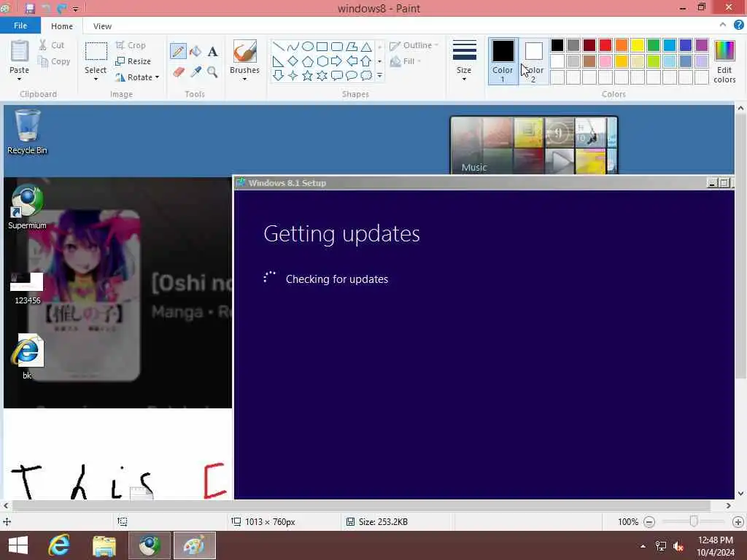Open the Fill dropdown

[x=406, y=61]
